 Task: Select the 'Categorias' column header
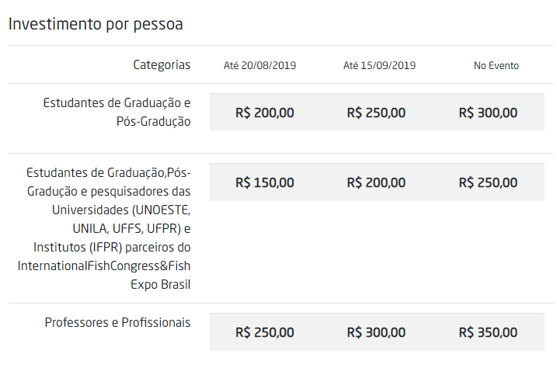(161, 65)
